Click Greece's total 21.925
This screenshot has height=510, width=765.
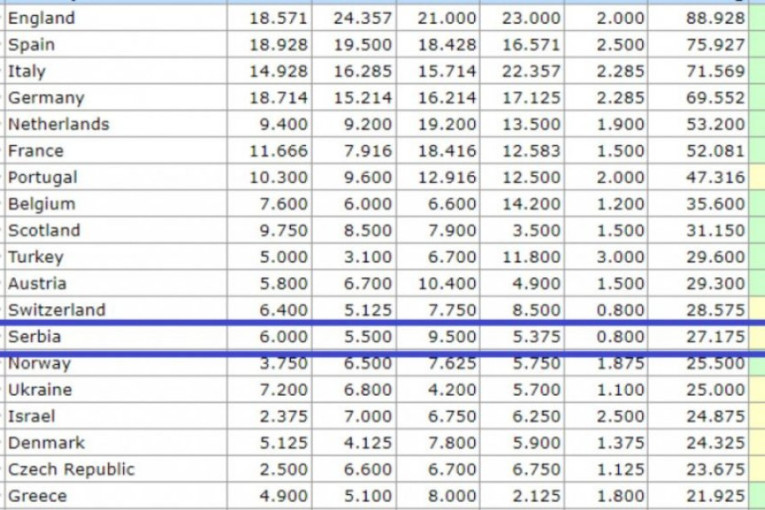point(715,496)
